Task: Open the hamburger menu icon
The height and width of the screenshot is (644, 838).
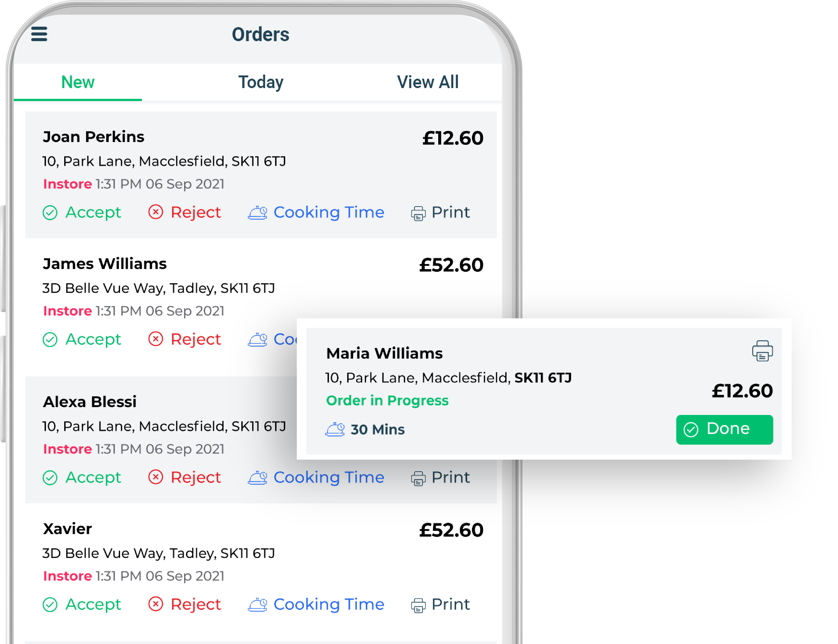Action: click(x=39, y=34)
